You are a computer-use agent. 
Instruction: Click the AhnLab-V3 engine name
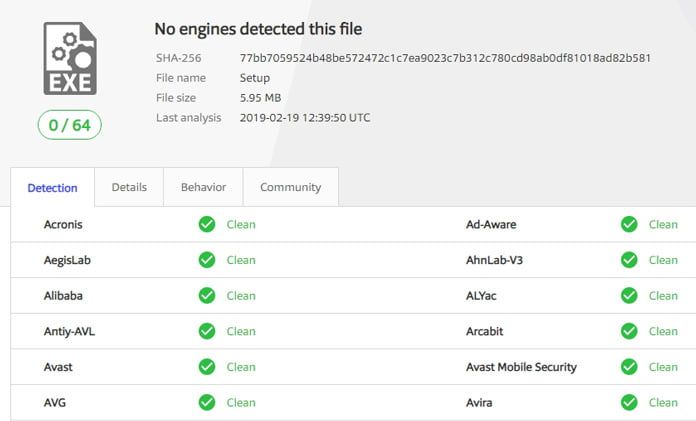tap(494, 260)
